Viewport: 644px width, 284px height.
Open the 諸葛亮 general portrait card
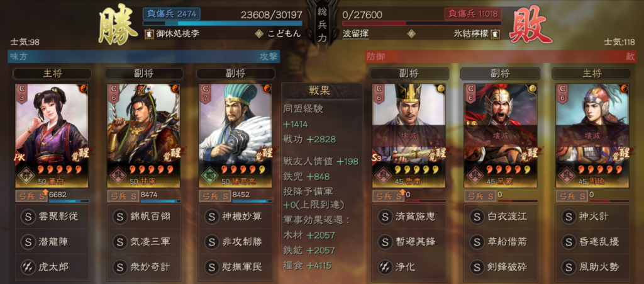pos(236,135)
